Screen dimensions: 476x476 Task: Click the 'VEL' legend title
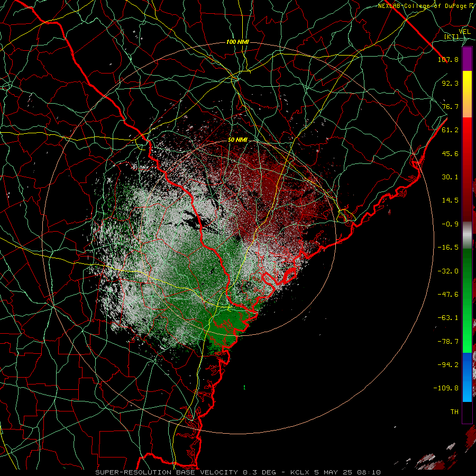coord(464,32)
